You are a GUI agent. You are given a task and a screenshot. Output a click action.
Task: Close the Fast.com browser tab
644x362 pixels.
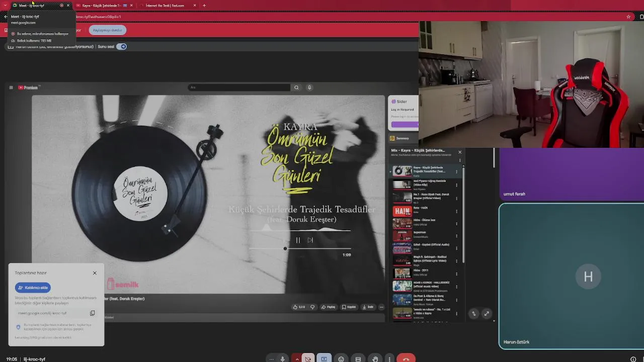195,6
